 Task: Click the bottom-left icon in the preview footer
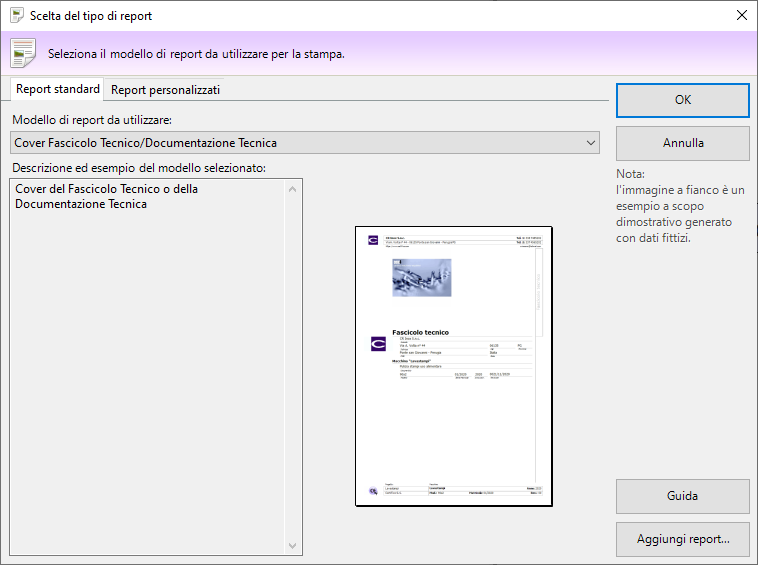point(373,491)
